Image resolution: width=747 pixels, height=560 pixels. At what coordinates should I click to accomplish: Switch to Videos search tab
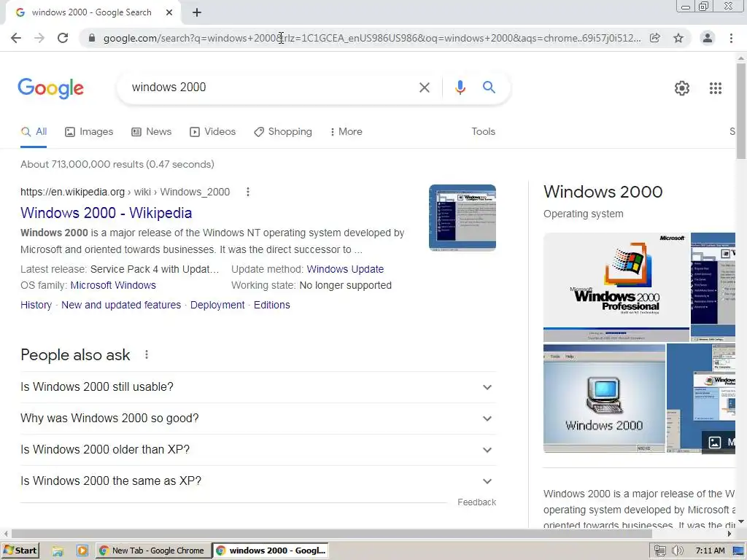click(x=212, y=132)
